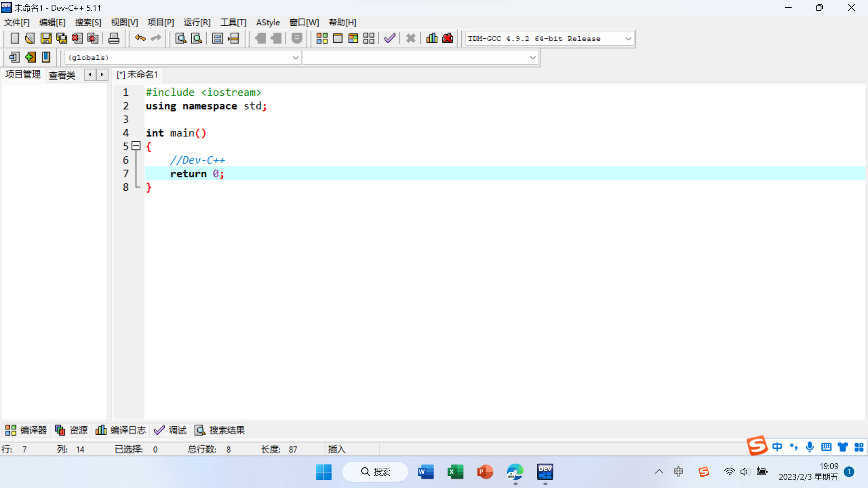Expand the (globals) class dropdown
This screenshot has width=868, height=488.
[295, 58]
